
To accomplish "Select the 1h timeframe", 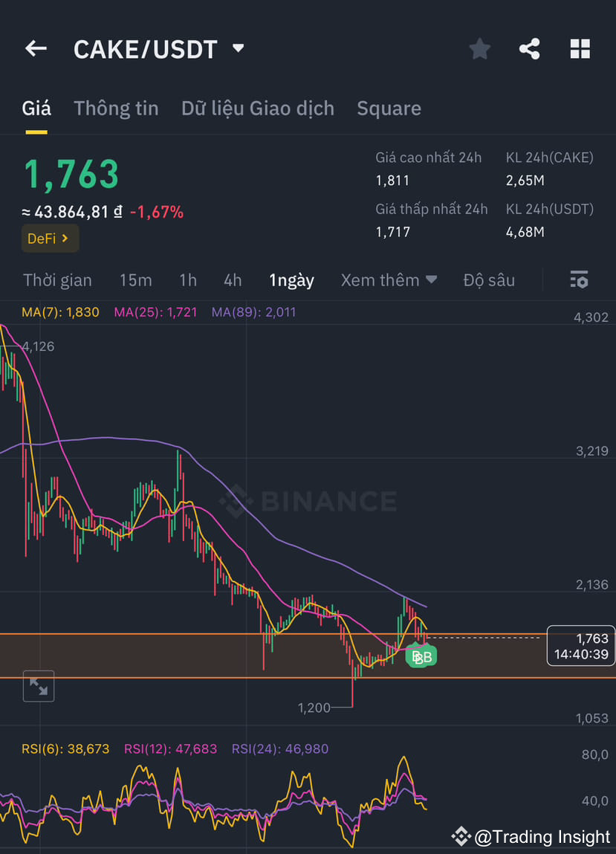I will 188,280.
